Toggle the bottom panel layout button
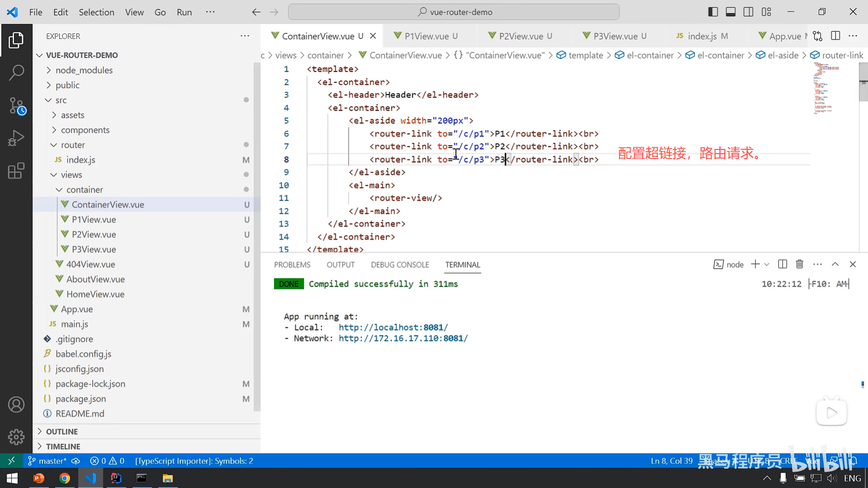 pos(731,12)
